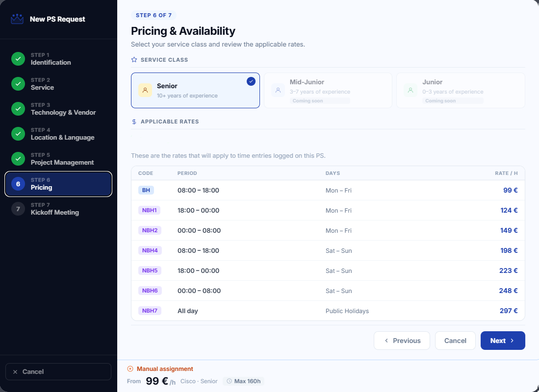Click the PERIOD column header
Image resolution: width=539 pixels, height=392 pixels.
click(187, 173)
